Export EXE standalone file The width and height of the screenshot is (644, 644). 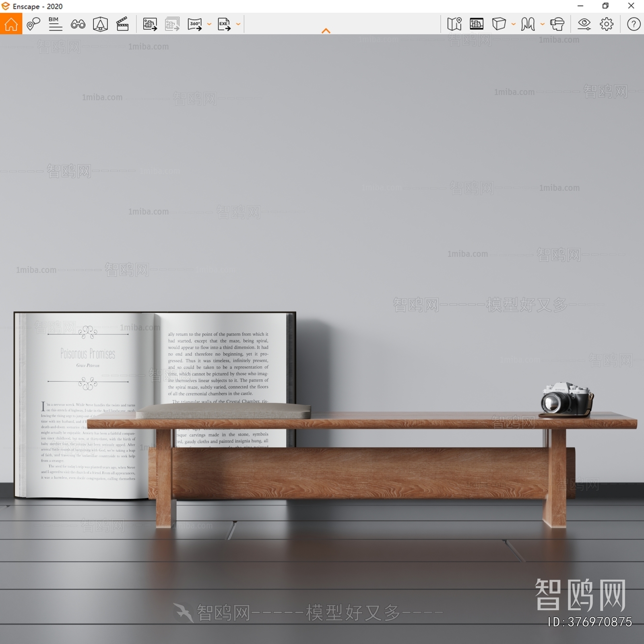click(x=224, y=24)
